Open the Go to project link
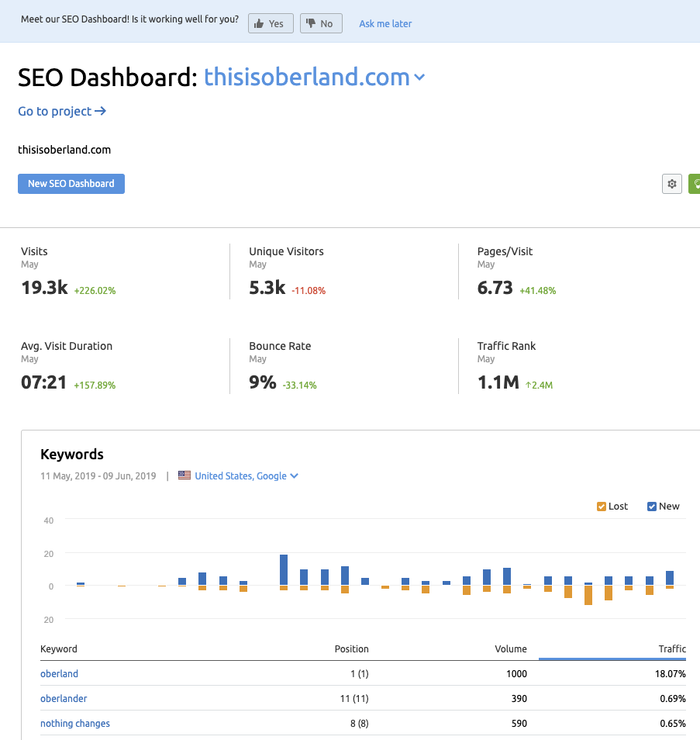This screenshot has height=740, width=700. pyautogui.click(x=62, y=111)
